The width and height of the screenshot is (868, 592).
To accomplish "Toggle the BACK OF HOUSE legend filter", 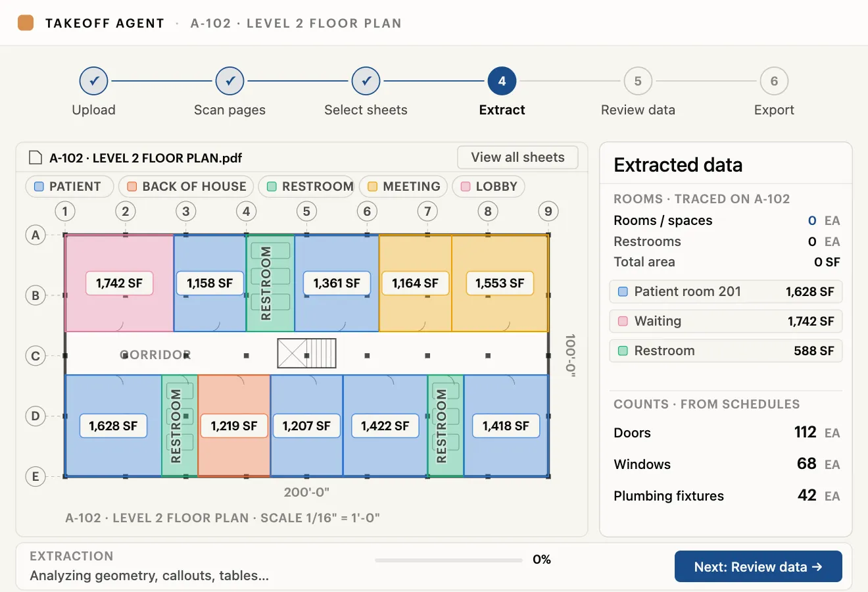I will [187, 186].
